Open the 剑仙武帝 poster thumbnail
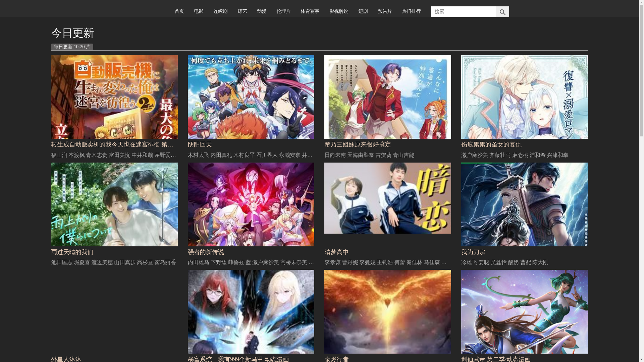Image resolution: width=644 pixels, height=362 pixels. coord(525,312)
